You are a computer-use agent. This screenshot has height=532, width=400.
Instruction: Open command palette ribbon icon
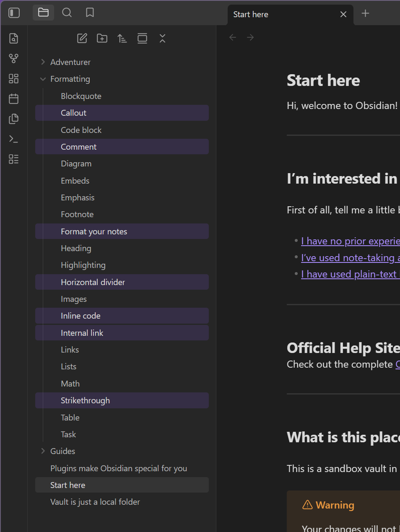(13, 139)
